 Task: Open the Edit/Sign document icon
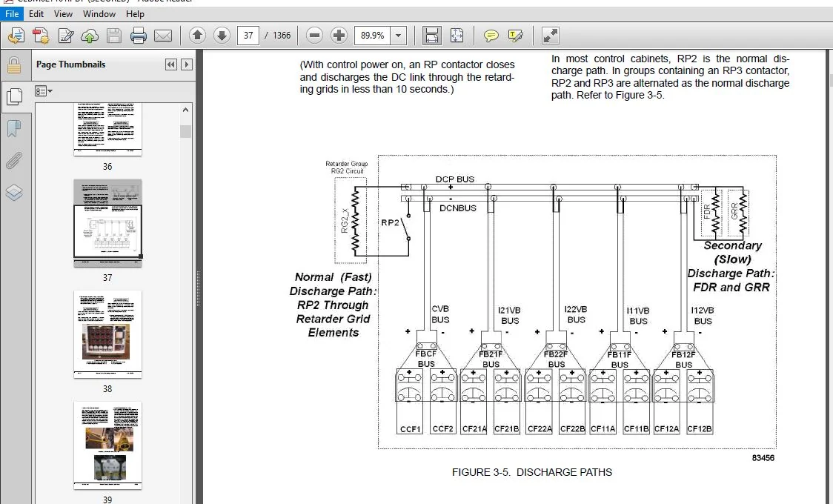[66, 36]
